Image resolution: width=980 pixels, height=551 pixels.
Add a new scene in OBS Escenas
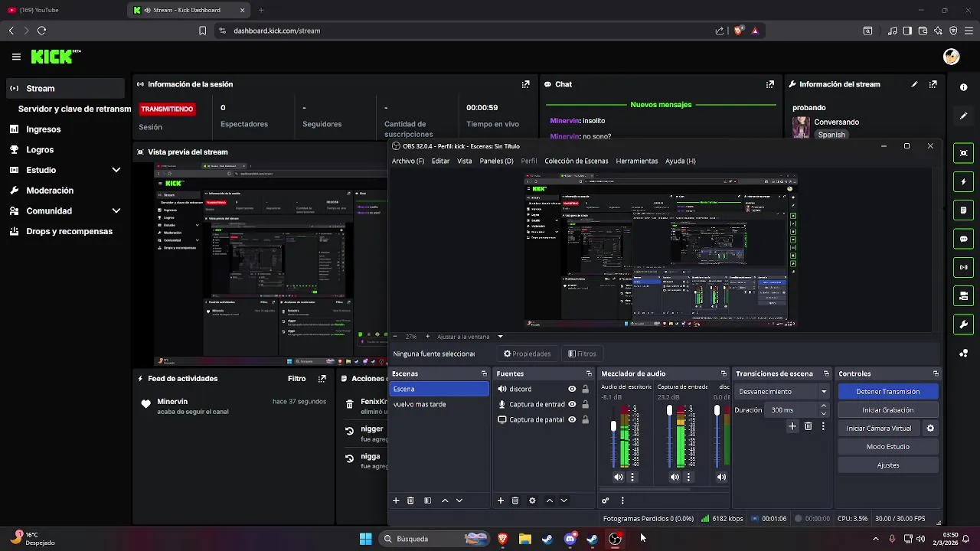pos(396,500)
